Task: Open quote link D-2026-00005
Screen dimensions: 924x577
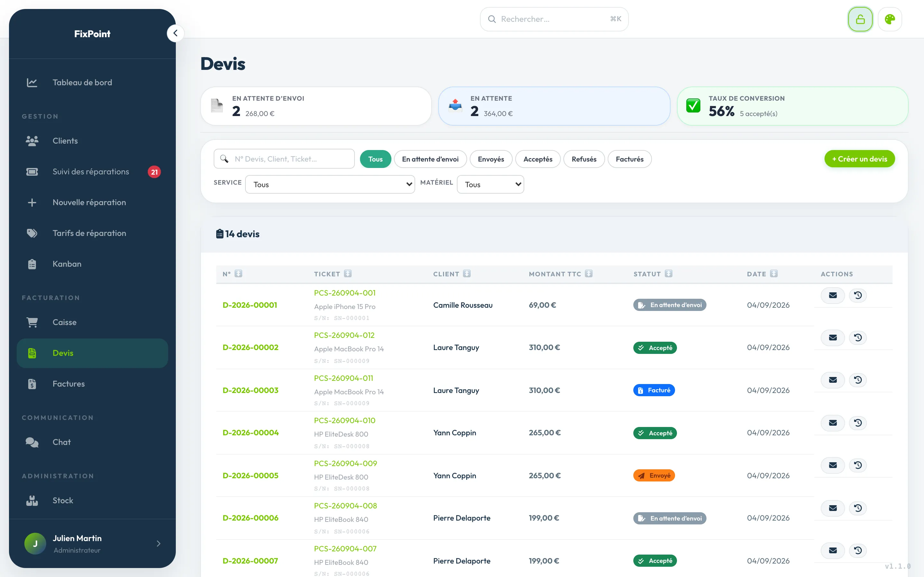Action: tap(251, 475)
